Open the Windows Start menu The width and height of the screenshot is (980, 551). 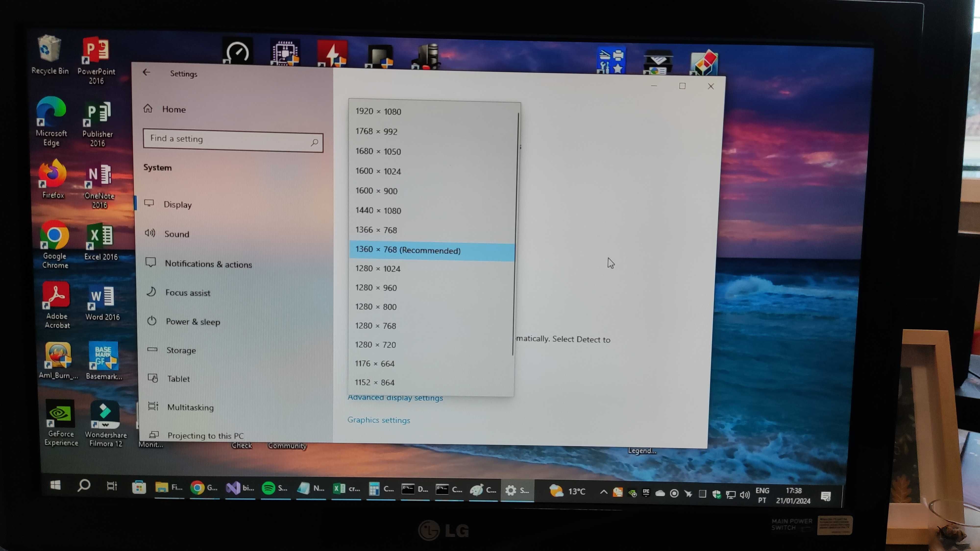click(56, 485)
